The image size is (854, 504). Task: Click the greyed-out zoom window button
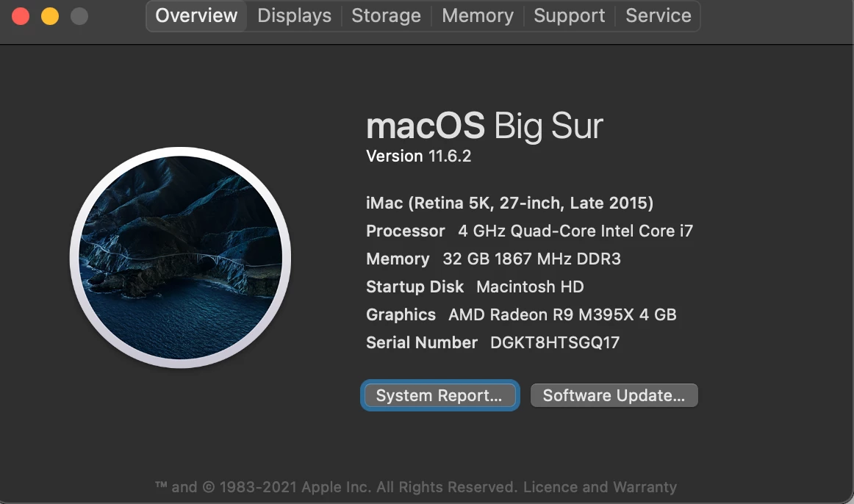coord(79,15)
